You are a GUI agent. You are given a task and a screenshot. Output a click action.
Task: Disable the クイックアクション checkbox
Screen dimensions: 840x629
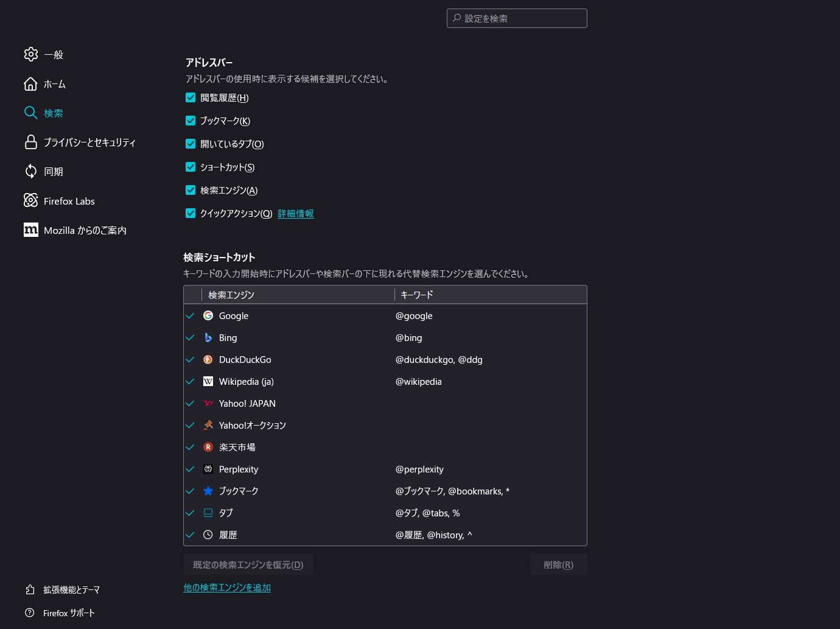coord(191,213)
